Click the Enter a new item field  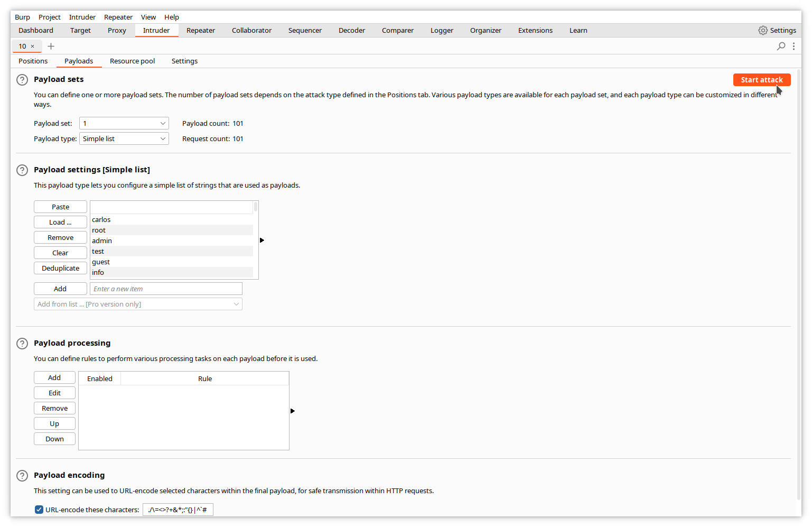[166, 289]
